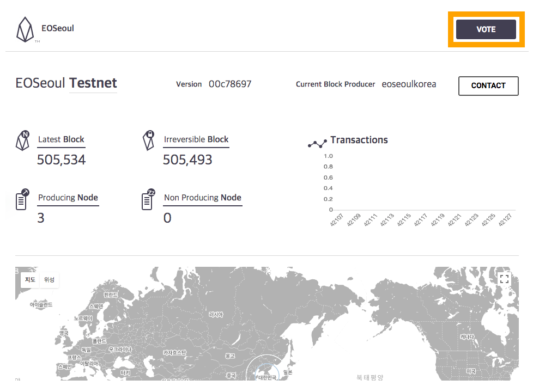The image size is (533, 392).
Task: Open the CONTACT button
Action: click(488, 85)
